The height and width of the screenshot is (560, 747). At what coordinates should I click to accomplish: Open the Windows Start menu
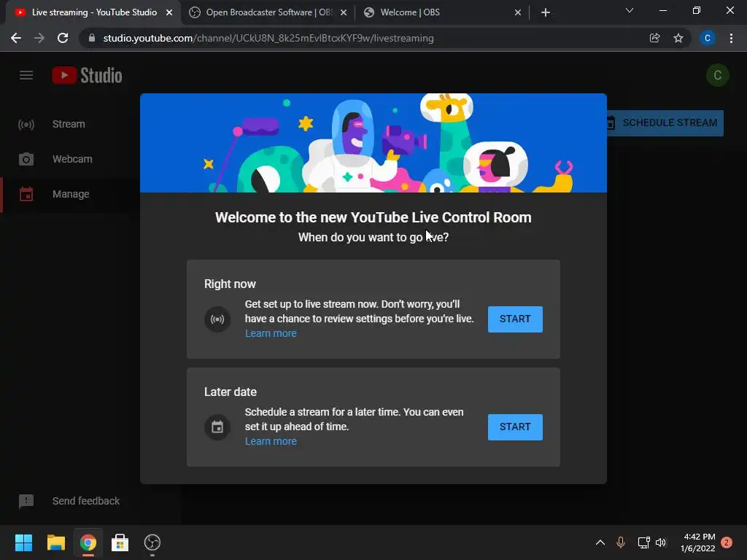(x=23, y=542)
